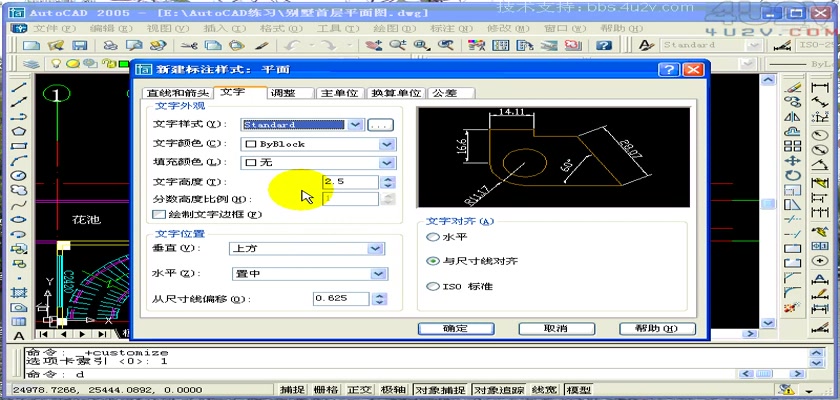This screenshot has height=400, width=840.
Task: Open the toolbar text style Standard dropdown
Action: 754,46
